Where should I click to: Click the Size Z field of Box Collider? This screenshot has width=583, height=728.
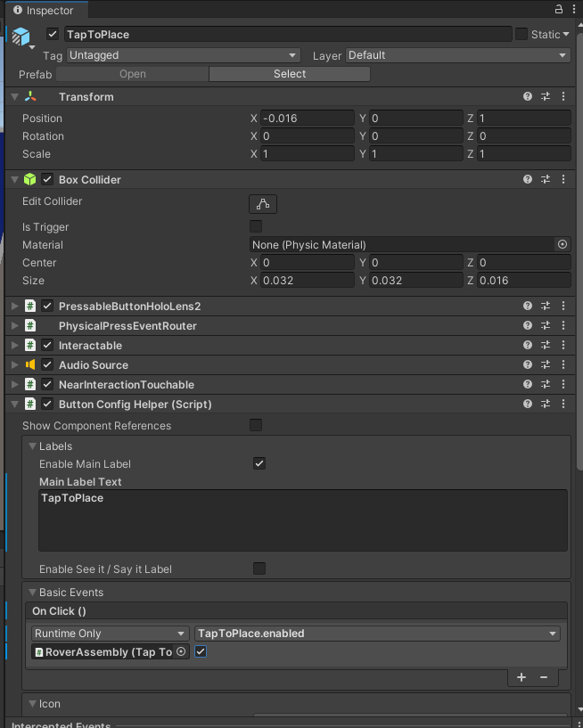pos(523,280)
